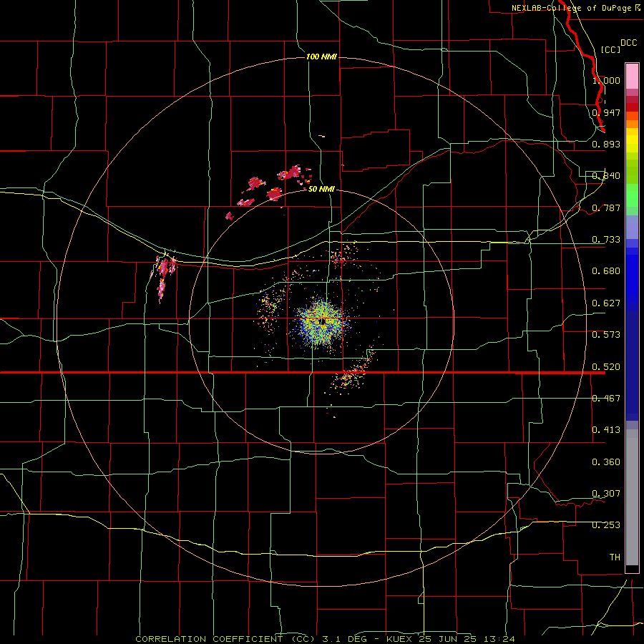Viewport: 644px width, 644px height.
Task: Click the 0.573 color scale value
Action: [606, 335]
